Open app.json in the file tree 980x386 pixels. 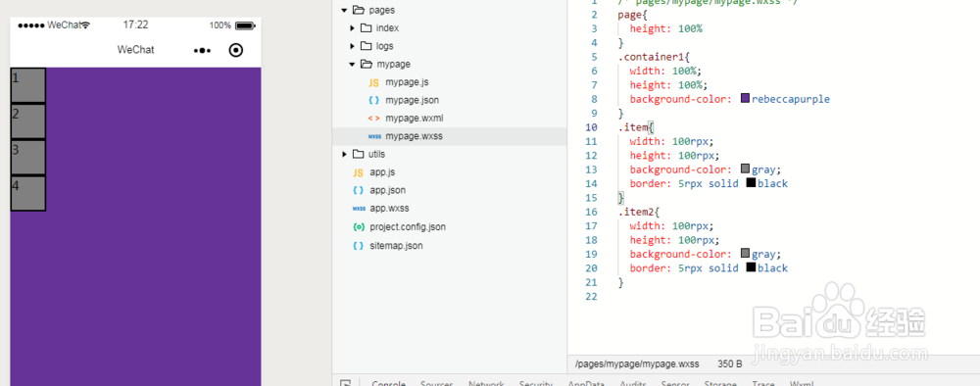click(x=378, y=190)
